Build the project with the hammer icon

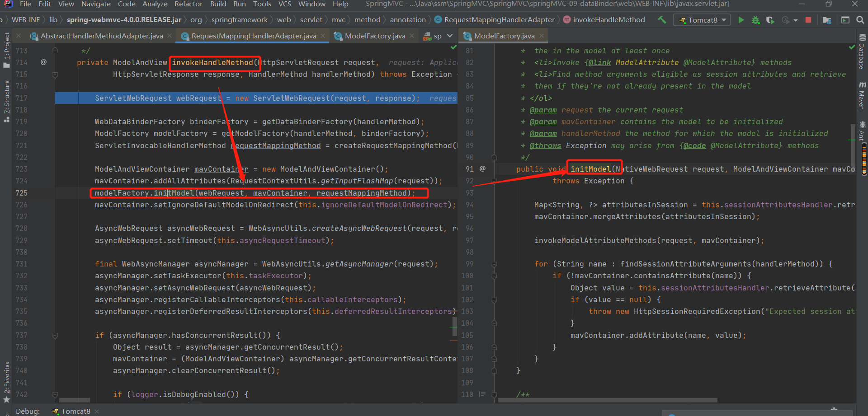(662, 20)
